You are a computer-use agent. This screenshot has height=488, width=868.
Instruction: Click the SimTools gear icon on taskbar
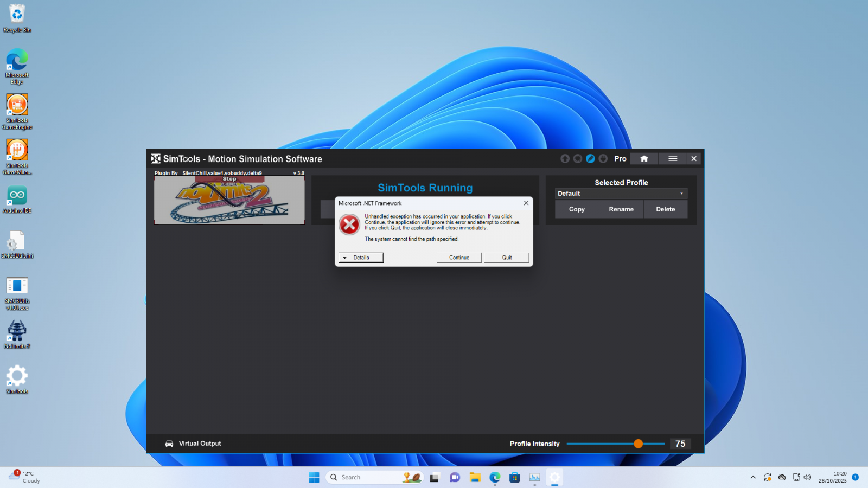[554, 477]
